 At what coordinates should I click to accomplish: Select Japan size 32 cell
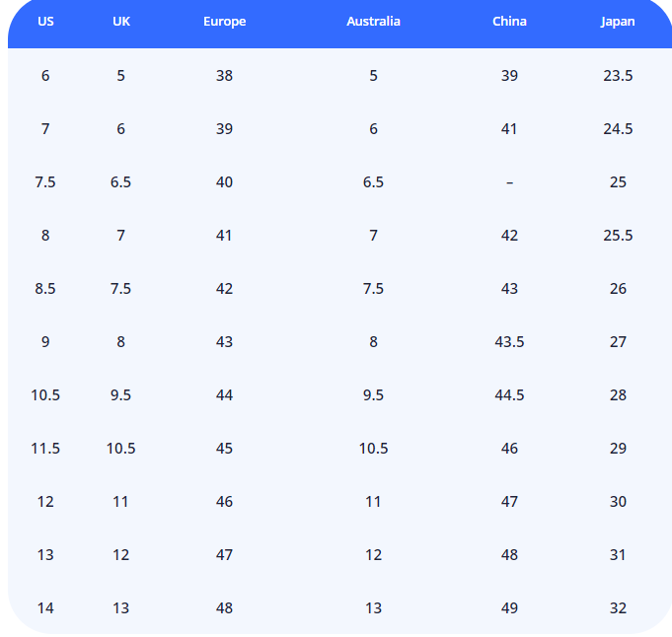click(618, 608)
